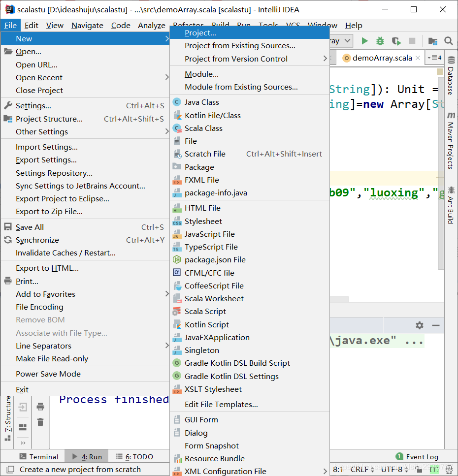Open the Run panel settings gear
This screenshot has width=458, height=476.
pos(420,325)
